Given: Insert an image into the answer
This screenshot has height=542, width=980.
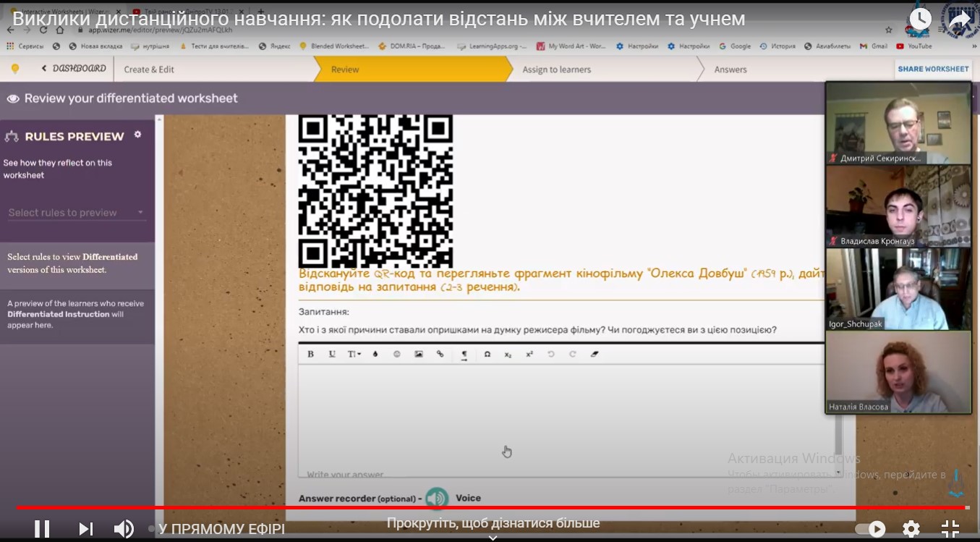Looking at the screenshot, I should tap(419, 354).
